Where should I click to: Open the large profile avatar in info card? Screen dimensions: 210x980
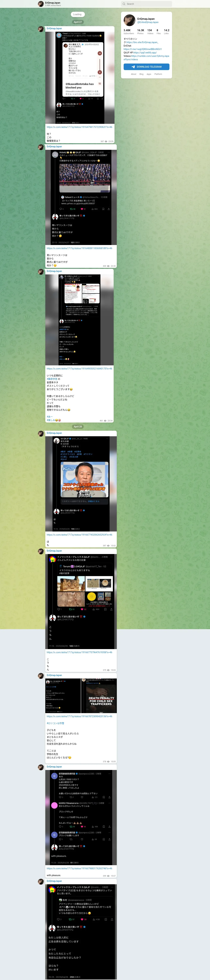129,20
